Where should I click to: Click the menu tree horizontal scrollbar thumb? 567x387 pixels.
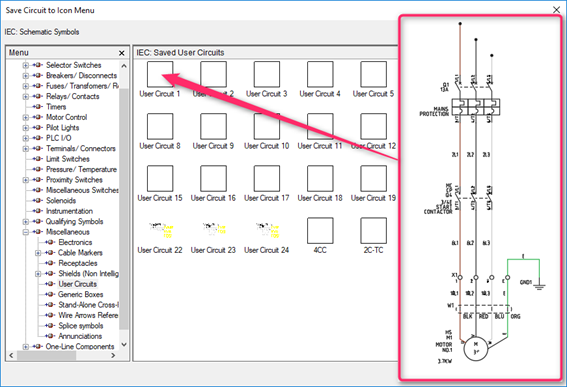[46, 356]
